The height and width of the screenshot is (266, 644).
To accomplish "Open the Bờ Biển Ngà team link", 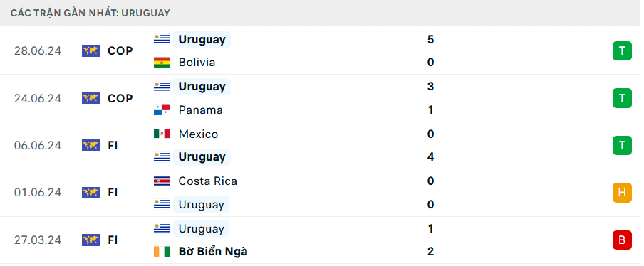I will [x=213, y=251].
